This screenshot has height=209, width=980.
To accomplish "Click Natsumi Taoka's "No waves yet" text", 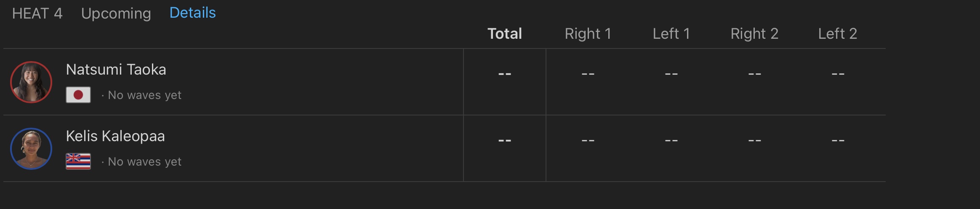I will click(144, 95).
